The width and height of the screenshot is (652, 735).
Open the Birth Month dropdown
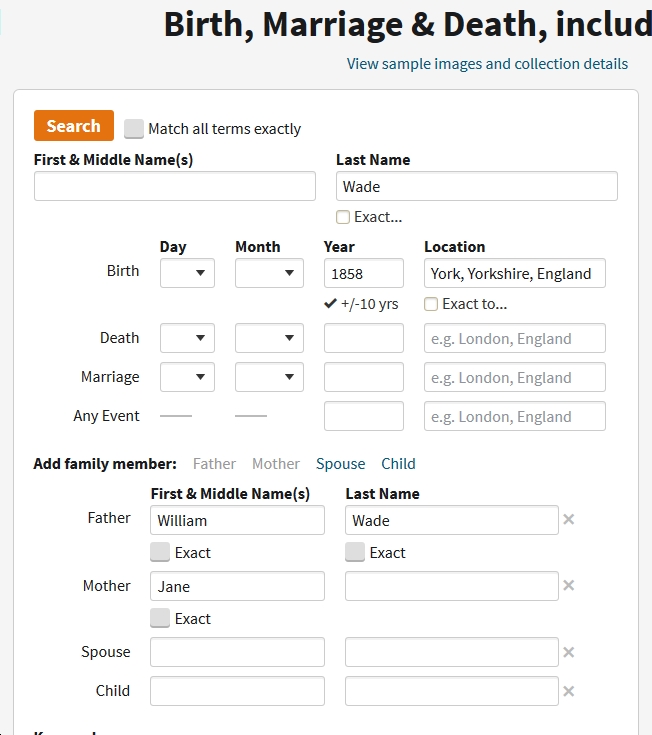click(269, 273)
